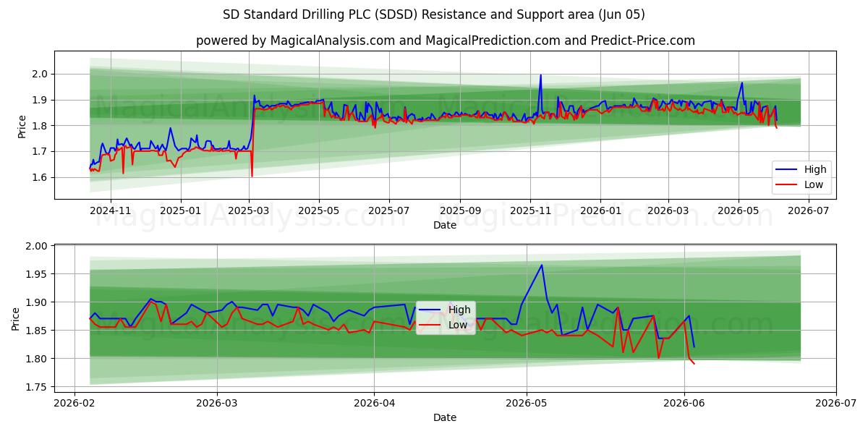Click the top chart 'Date' axis label
Screen dimensions: 868x434
click(x=445, y=225)
